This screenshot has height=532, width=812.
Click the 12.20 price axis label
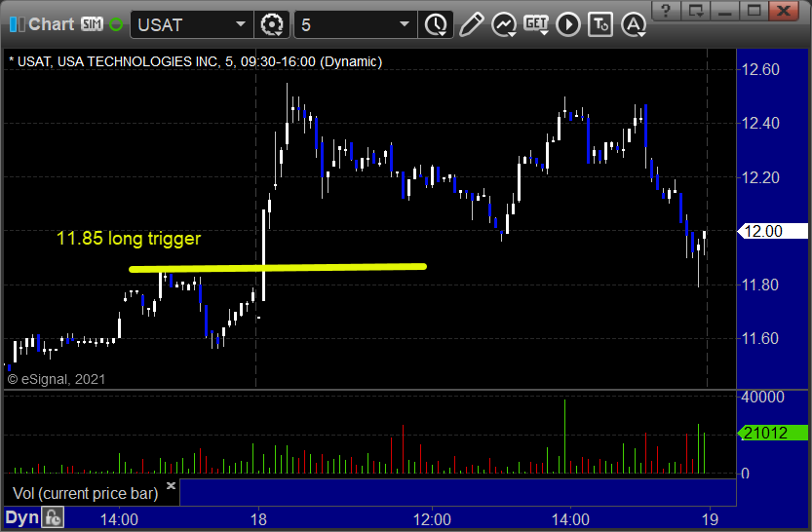coord(760,177)
